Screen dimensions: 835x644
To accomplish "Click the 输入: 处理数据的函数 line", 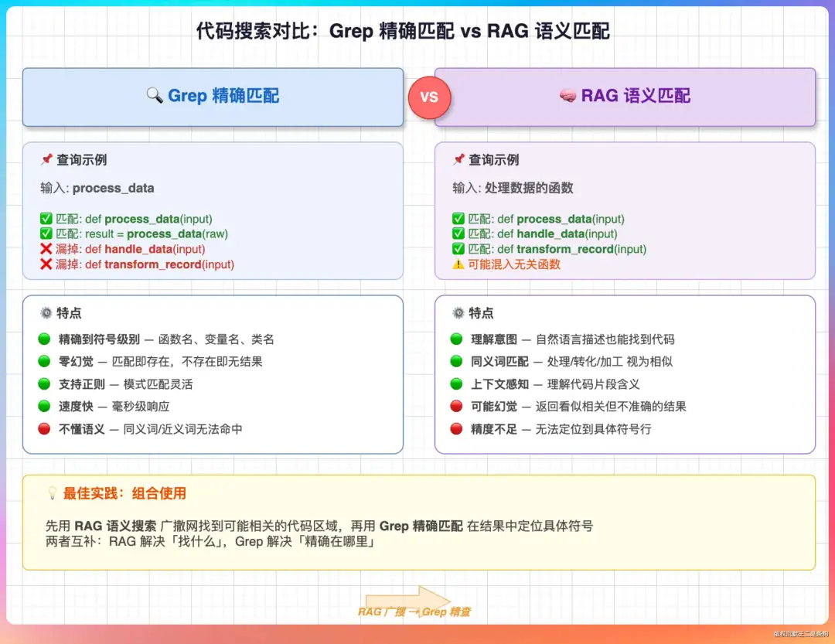I will pyautogui.click(x=513, y=188).
